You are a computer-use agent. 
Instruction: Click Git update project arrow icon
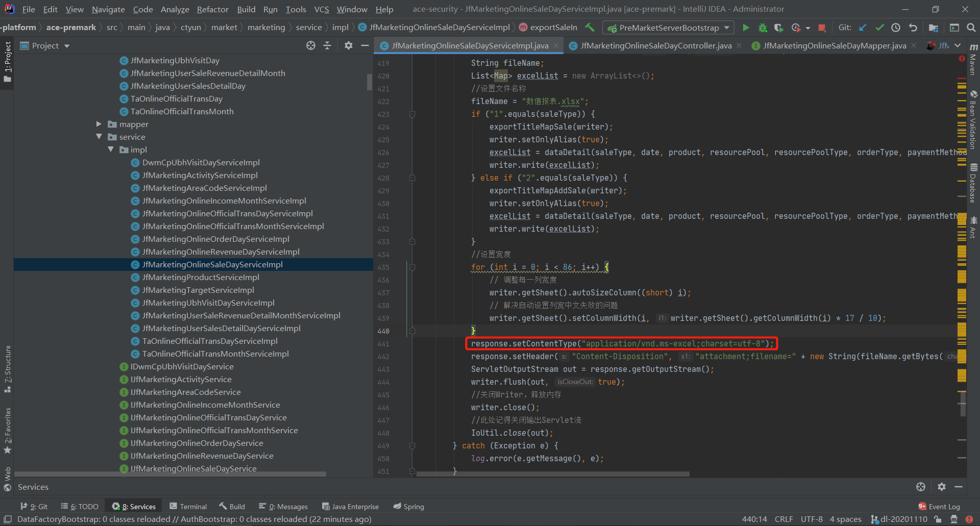pyautogui.click(x=863, y=28)
